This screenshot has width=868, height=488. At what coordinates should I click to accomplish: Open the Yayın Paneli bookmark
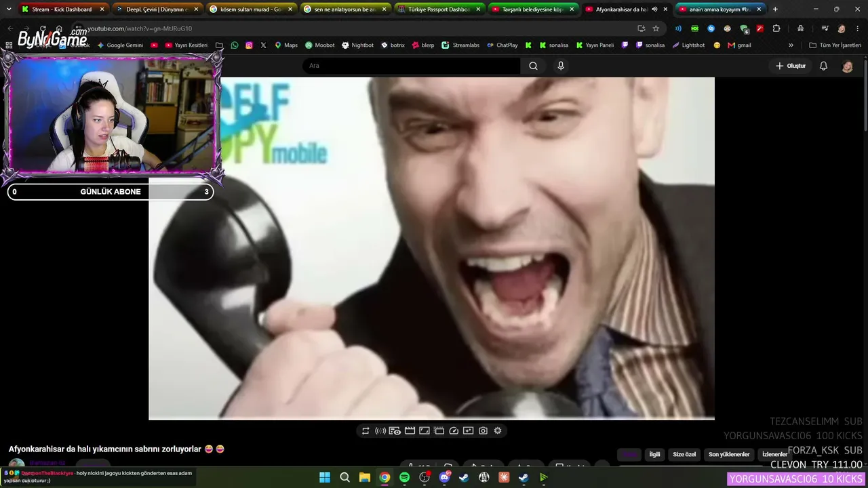(595, 45)
